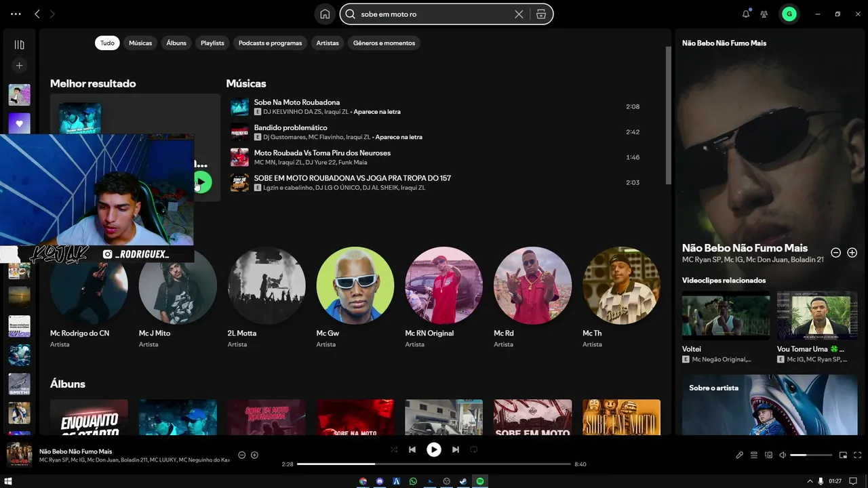Skip to the previous track
The height and width of the screenshot is (488, 868).
tap(412, 449)
